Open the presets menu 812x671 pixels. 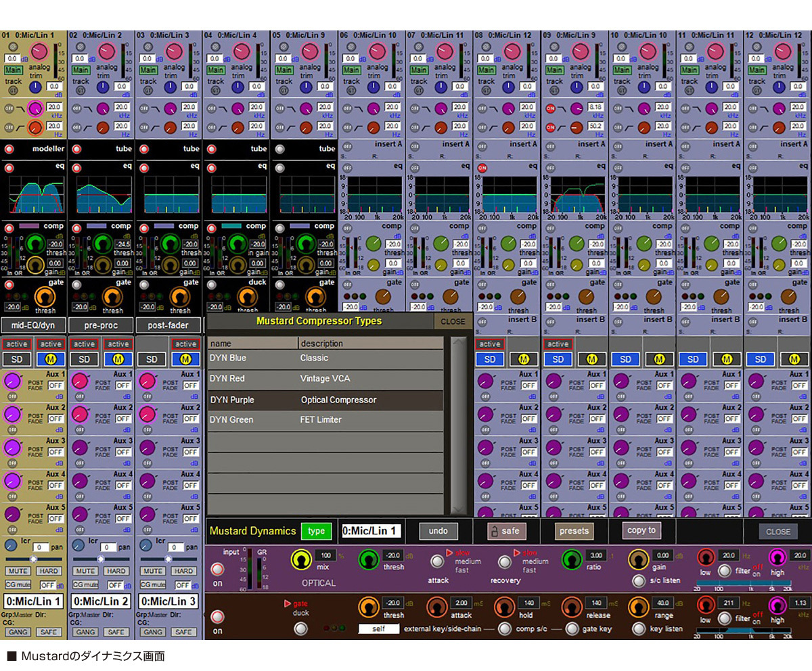point(574,531)
